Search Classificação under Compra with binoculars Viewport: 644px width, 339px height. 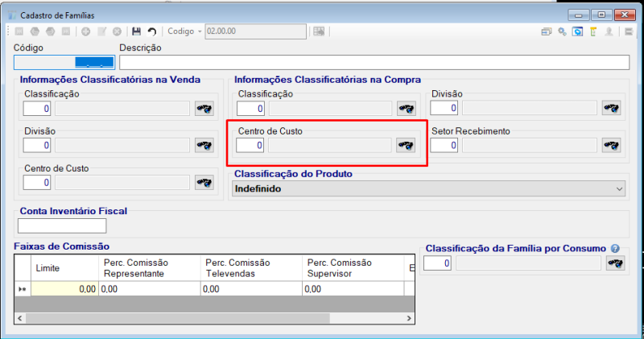(407, 109)
